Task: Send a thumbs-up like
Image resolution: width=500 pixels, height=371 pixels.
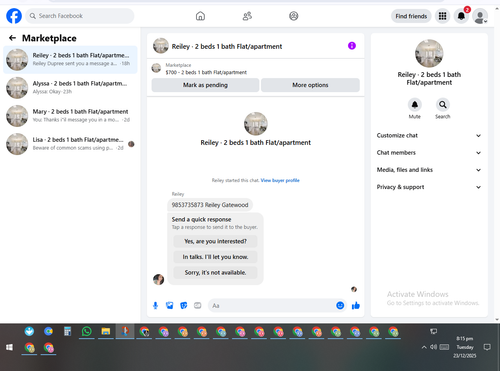Action: point(356,305)
